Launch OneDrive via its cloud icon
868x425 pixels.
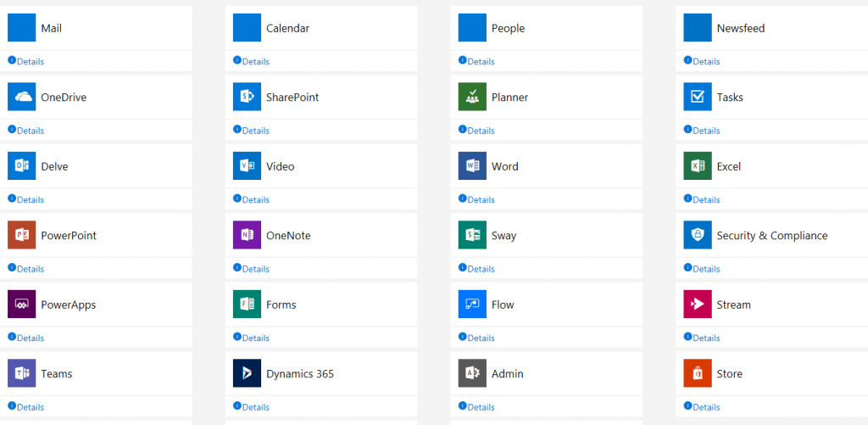(21, 97)
